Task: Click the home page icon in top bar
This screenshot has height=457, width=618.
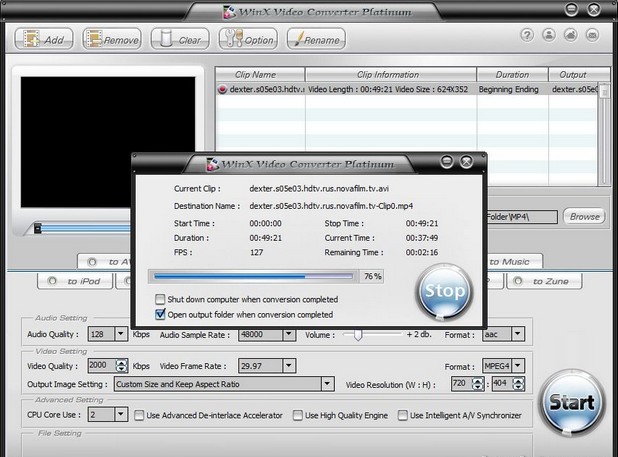Action: click(570, 35)
